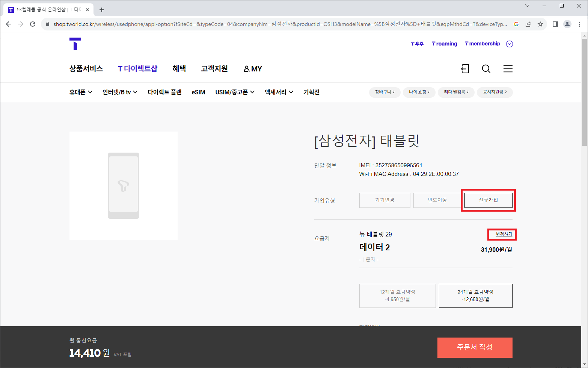588x368 pixels.
Task: Choose 24개월 요금약정 option
Action: point(476,296)
